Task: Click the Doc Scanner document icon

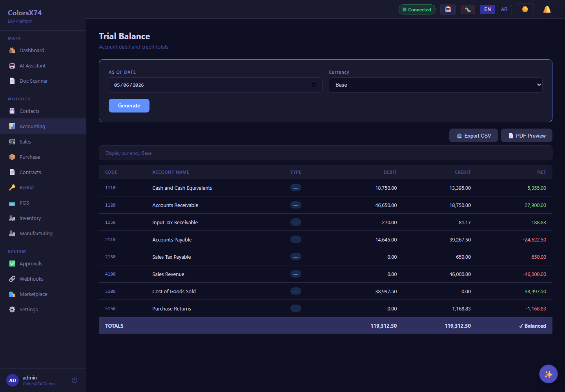Action: point(12,81)
